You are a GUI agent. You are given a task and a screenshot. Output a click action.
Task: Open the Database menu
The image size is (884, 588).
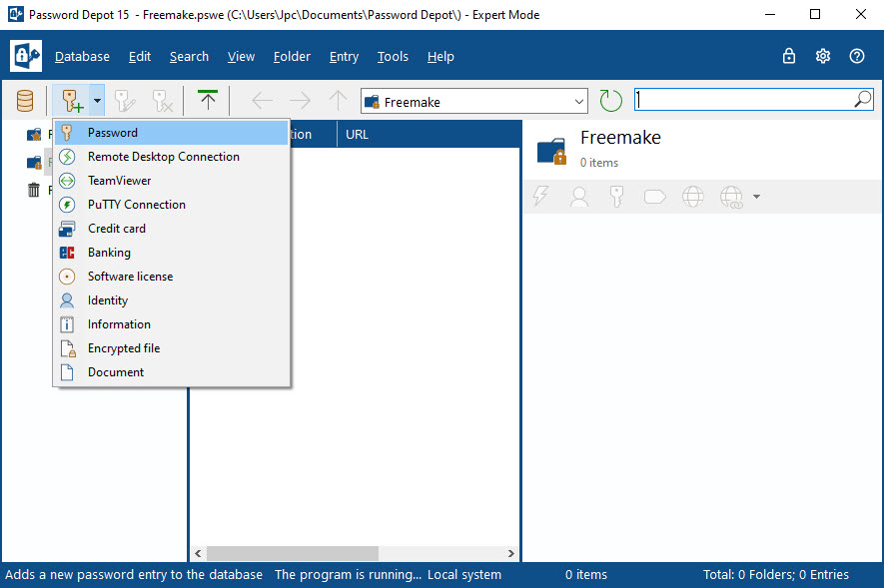tap(82, 56)
